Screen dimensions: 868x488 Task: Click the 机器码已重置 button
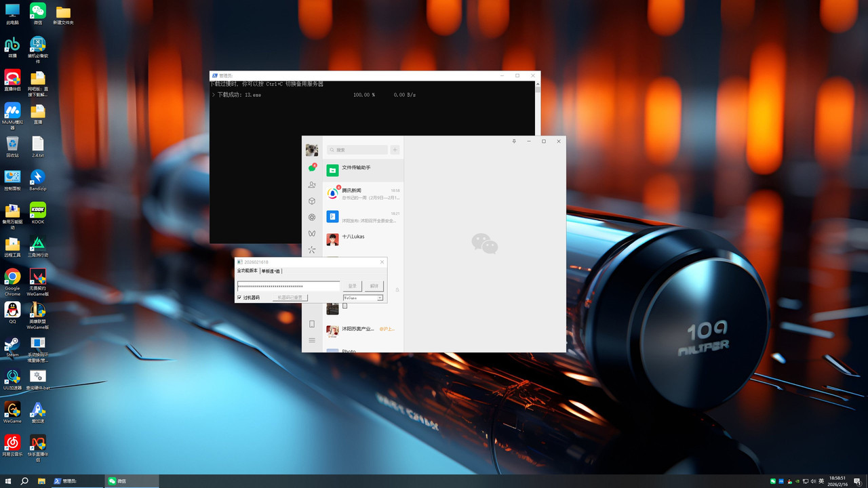tap(290, 298)
